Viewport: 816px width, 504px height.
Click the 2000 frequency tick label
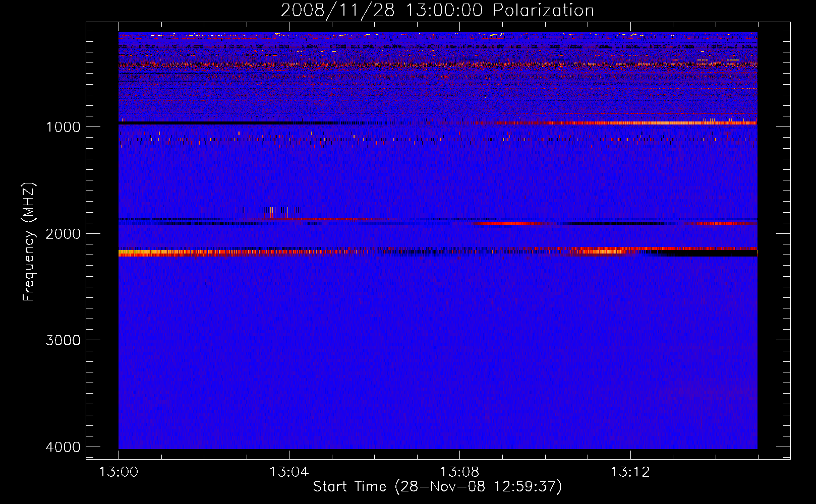point(63,234)
